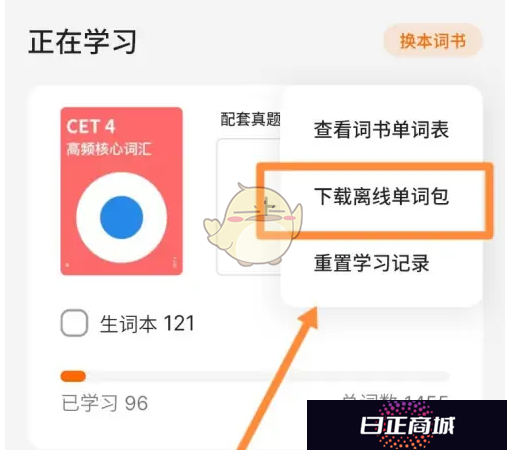Click the 日正商城 logo banner

pyautogui.click(x=407, y=425)
